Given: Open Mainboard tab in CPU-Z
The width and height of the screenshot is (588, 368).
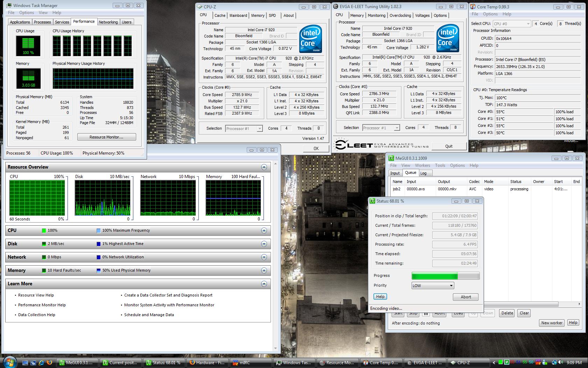Looking at the screenshot, I should [238, 15].
